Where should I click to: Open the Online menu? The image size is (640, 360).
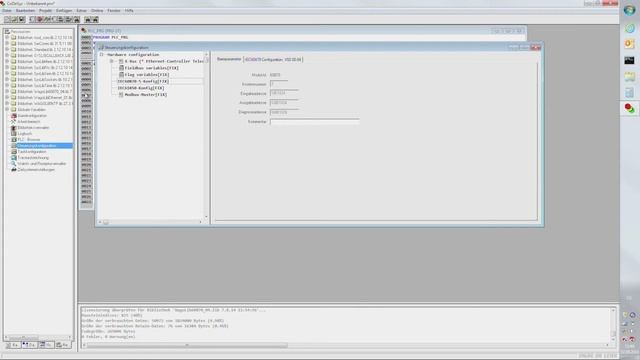coord(97,11)
